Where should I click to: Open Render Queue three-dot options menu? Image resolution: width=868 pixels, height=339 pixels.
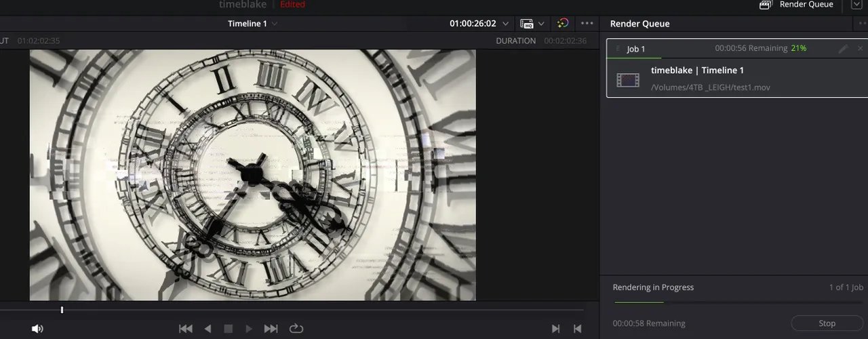(x=862, y=24)
